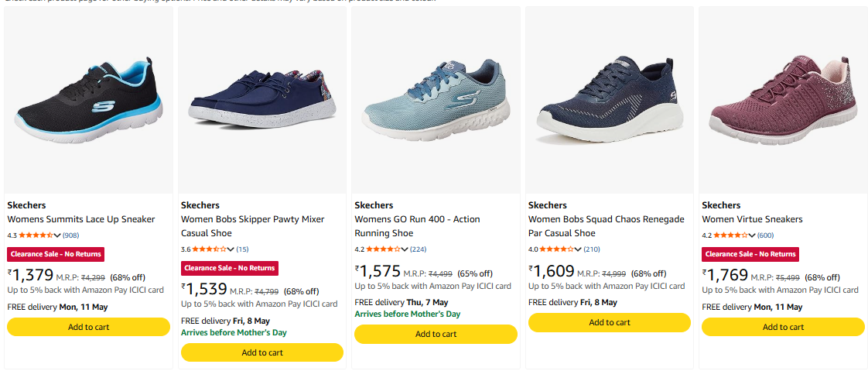Expand rating dropdown for Summits Lace Up Sneaker
Image resolution: width=868 pixels, height=371 pixels.
click(57, 235)
